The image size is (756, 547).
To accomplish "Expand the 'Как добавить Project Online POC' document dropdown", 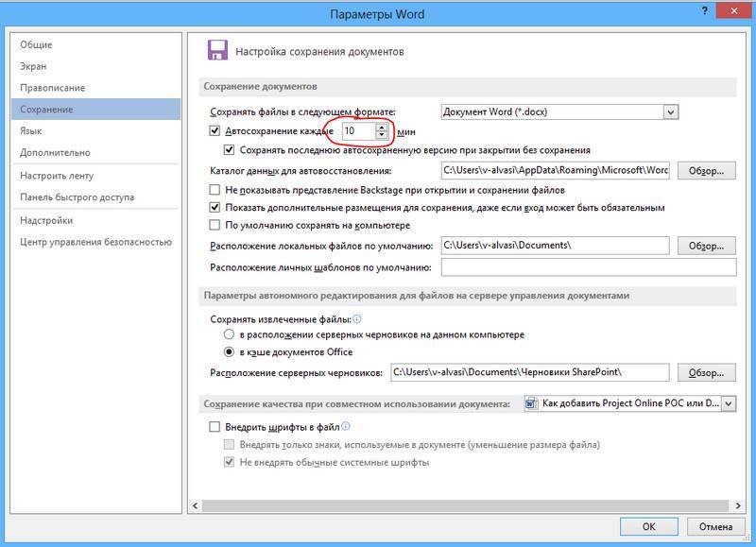I will coord(729,403).
